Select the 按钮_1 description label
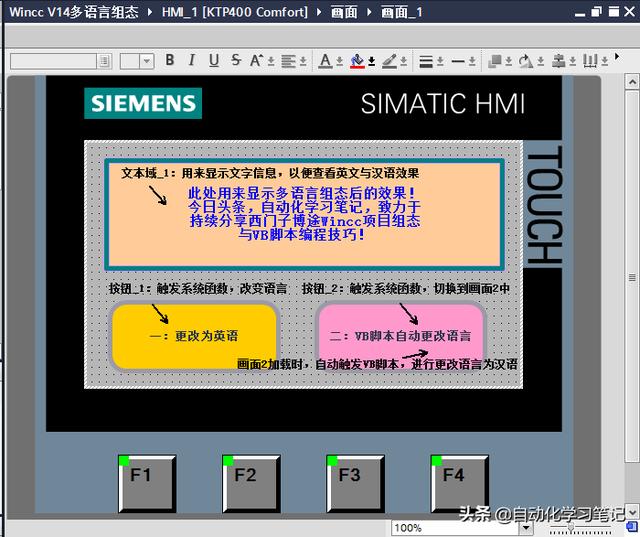640x537 pixels. click(x=198, y=288)
